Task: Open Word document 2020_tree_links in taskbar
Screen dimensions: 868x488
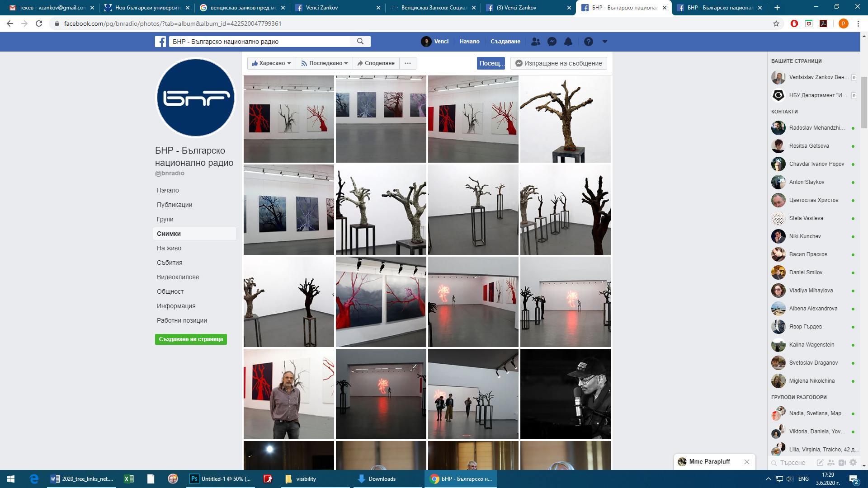Action: click(82, 479)
